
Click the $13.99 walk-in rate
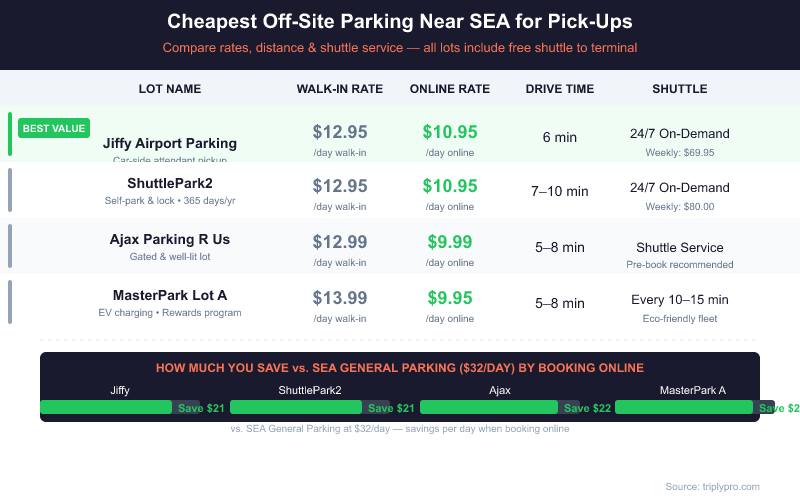click(340, 298)
